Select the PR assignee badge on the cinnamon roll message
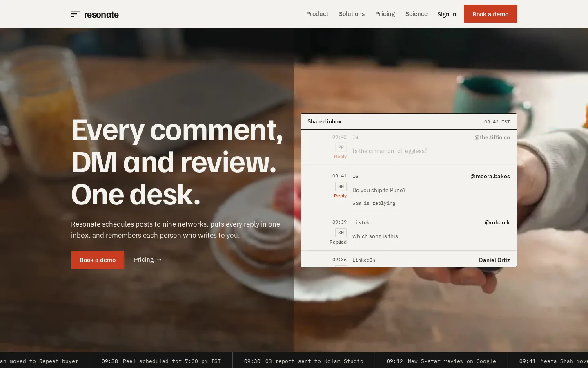This screenshot has height=368, width=588. (x=341, y=147)
